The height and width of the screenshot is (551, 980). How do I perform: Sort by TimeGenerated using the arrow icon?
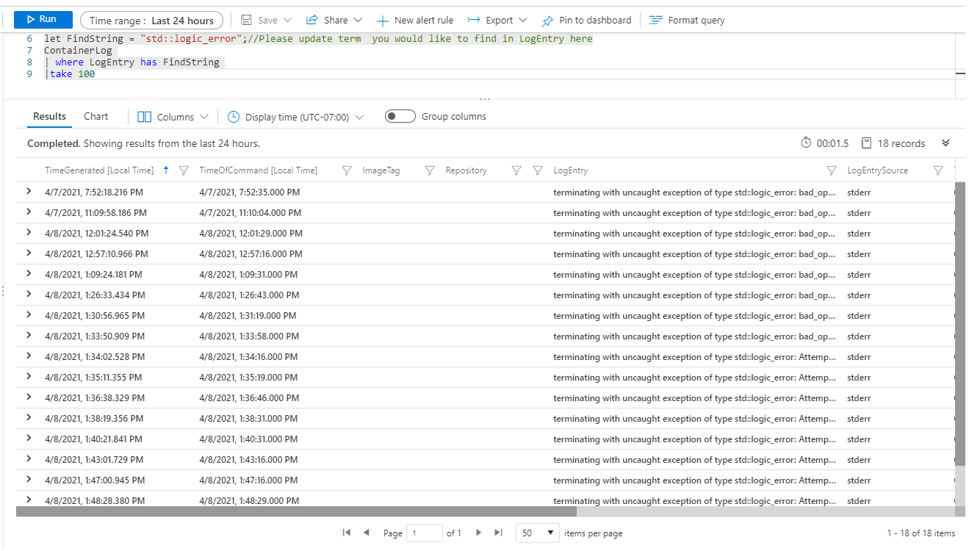(x=166, y=170)
